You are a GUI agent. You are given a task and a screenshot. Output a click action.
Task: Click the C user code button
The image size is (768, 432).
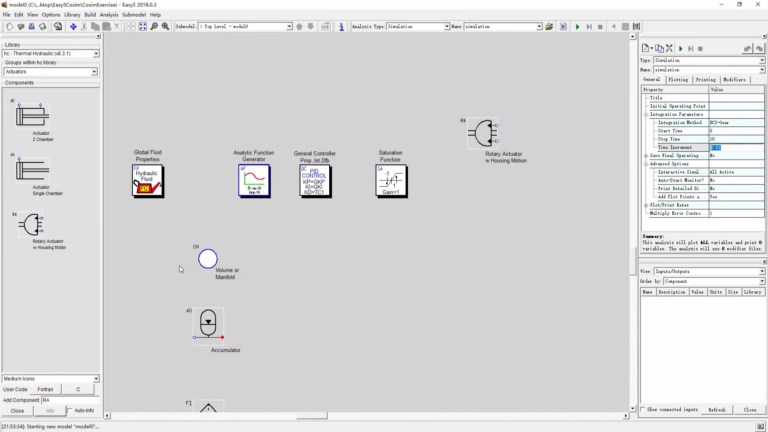pos(78,389)
